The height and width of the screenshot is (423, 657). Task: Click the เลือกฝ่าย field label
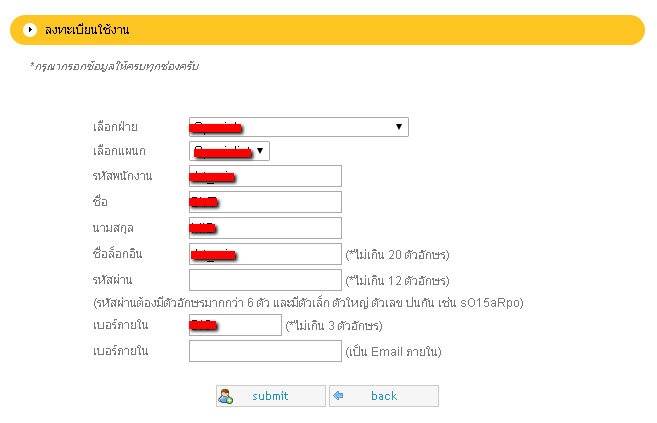coord(115,127)
